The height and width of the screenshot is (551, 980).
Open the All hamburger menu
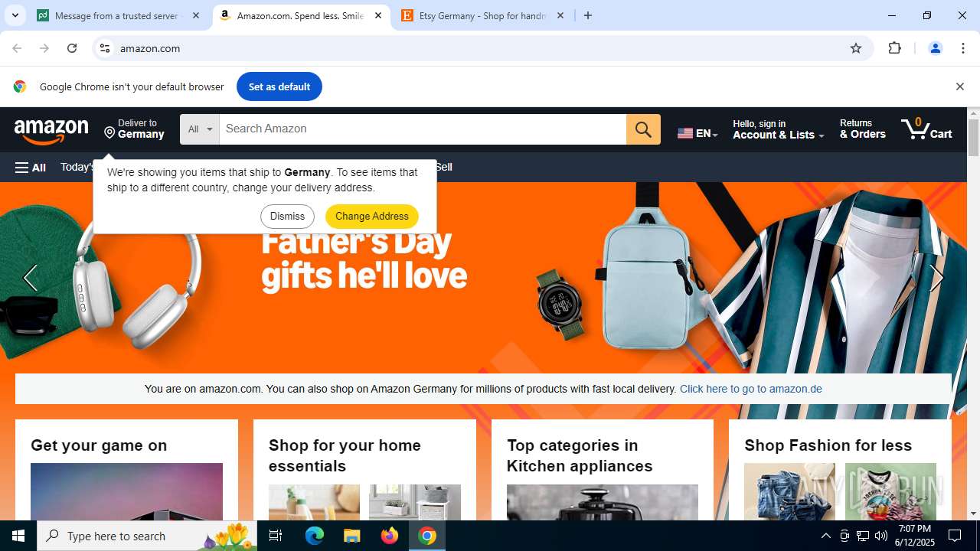(x=31, y=168)
